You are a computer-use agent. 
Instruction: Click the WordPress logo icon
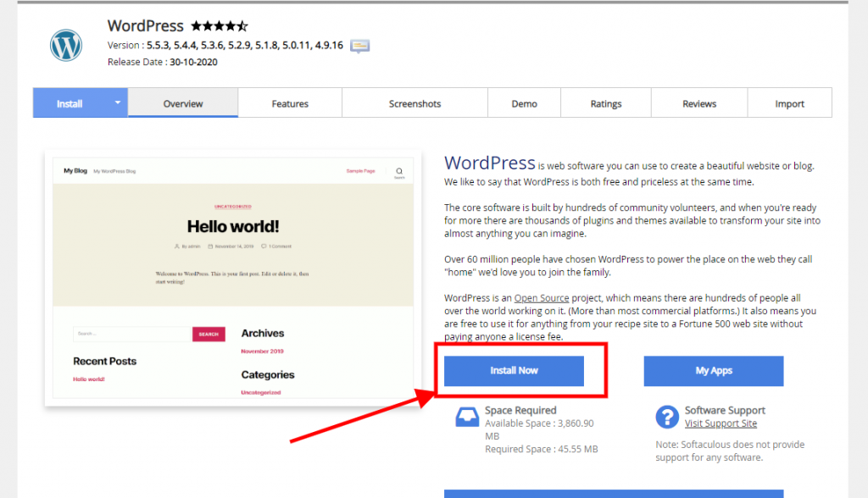point(66,46)
